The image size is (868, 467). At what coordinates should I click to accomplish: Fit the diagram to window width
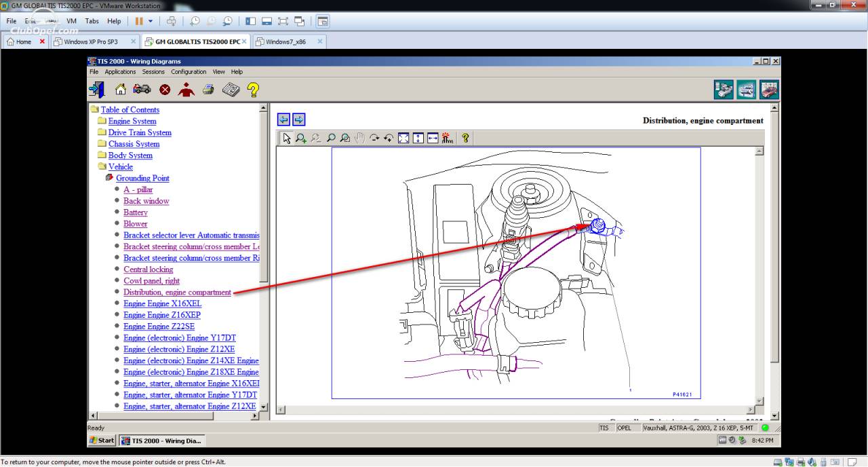click(433, 138)
